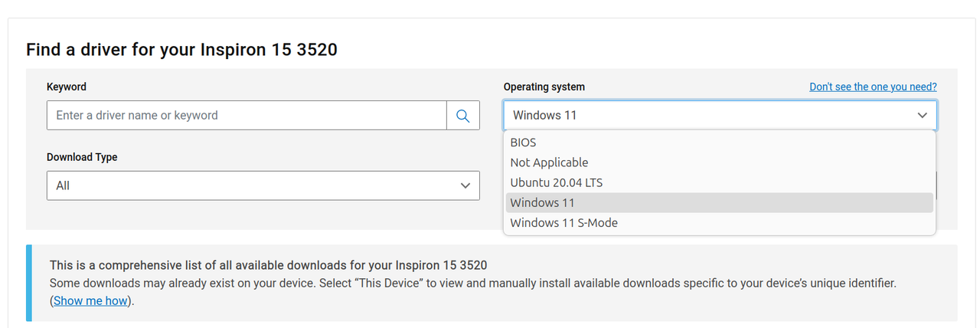The image size is (980, 328).
Task: Click the keyword search magnifier icon
Action: click(x=462, y=115)
